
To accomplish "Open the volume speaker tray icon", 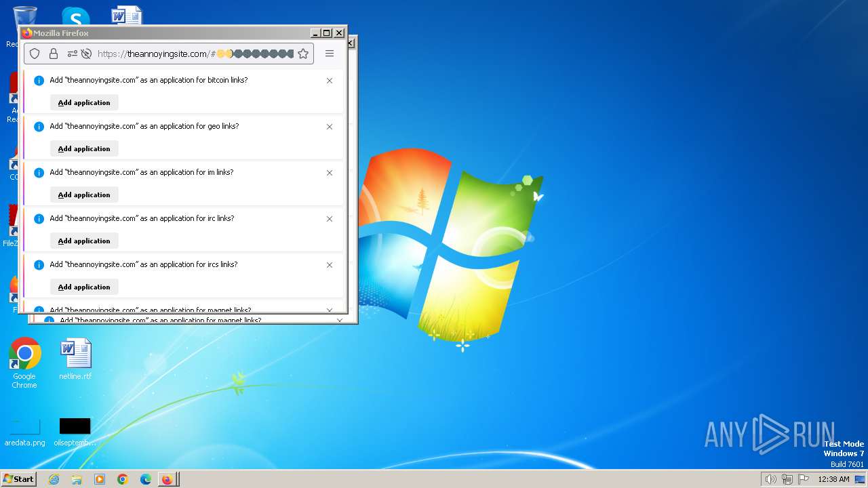I will (770, 479).
